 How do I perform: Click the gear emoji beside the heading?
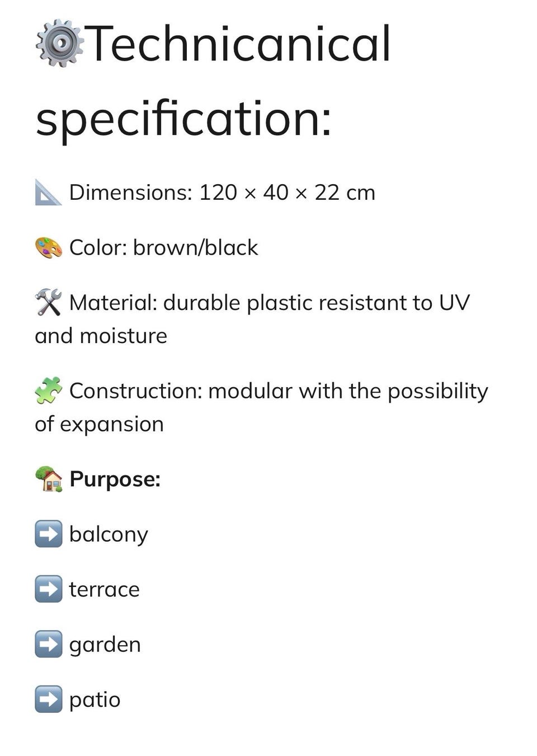[x=59, y=44]
